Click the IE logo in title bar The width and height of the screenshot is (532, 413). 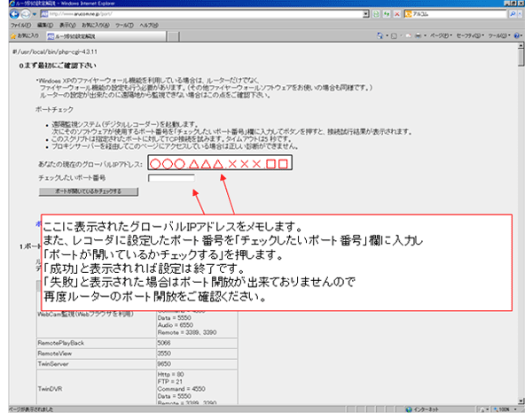click(x=12, y=4)
